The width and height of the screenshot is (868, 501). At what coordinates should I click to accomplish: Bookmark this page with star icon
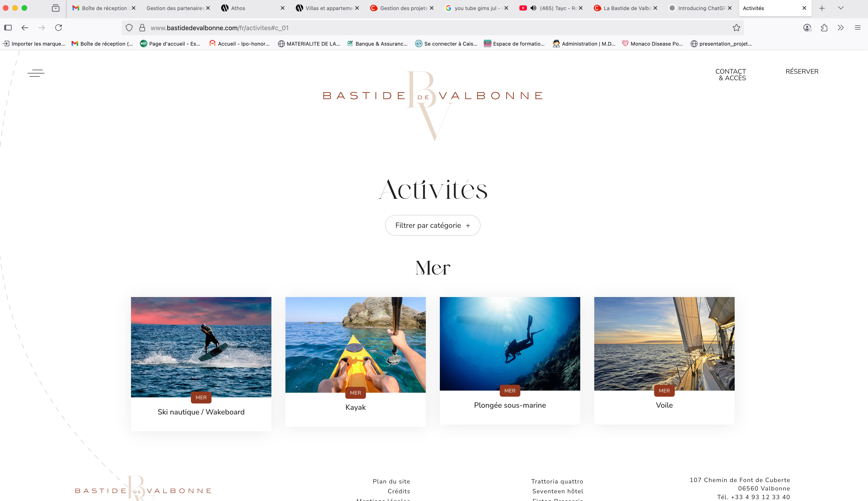[736, 28]
